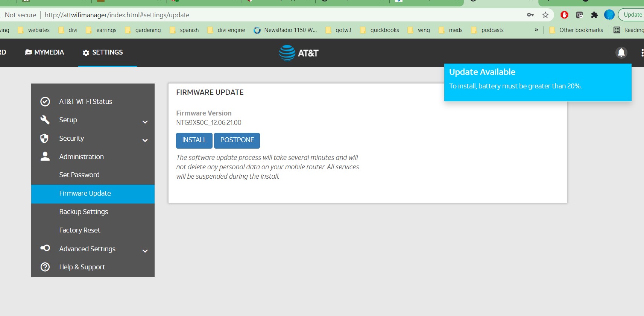
Task: Show more bookmarks with the double chevron
Action: [x=536, y=30]
